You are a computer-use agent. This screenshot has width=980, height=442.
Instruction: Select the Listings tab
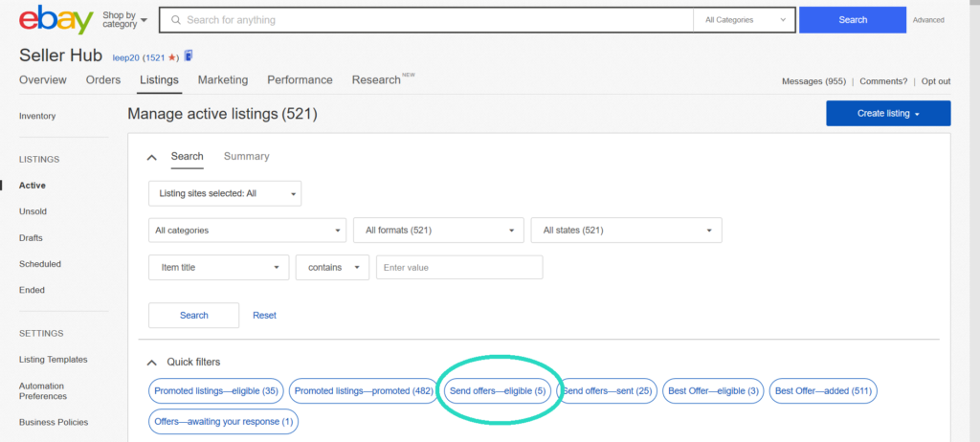point(160,80)
